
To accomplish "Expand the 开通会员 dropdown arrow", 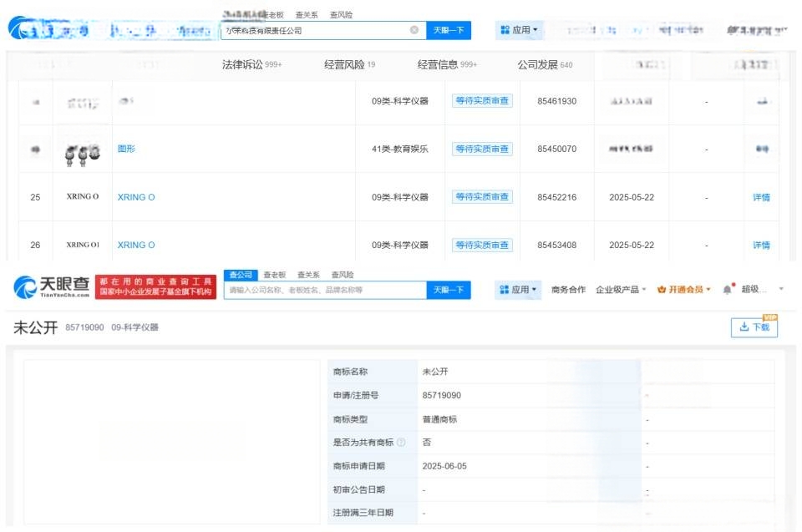I will click(708, 290).
